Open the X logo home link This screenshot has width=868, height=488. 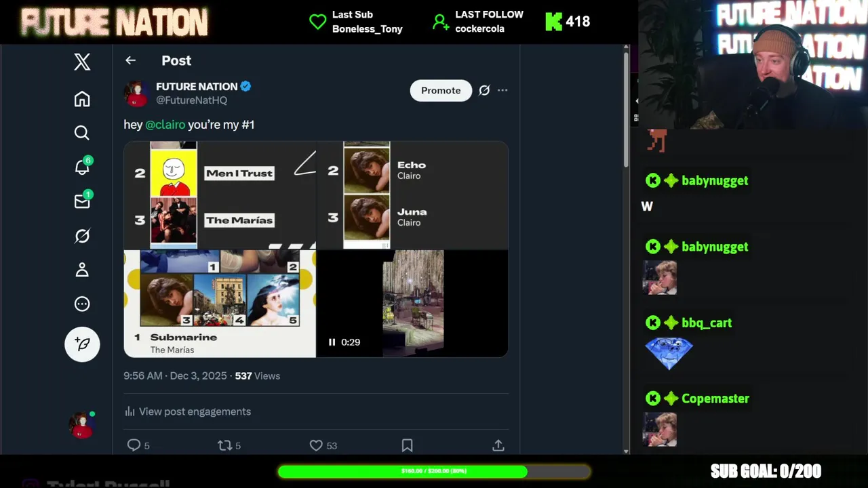coord(82,62)
